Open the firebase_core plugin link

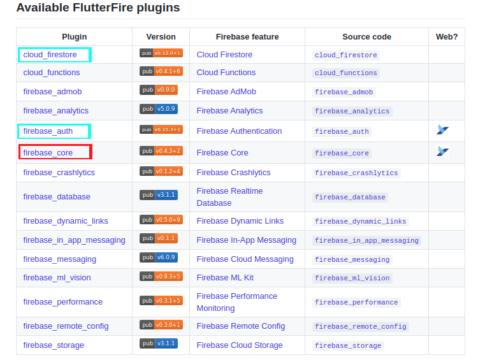(48, 153)
